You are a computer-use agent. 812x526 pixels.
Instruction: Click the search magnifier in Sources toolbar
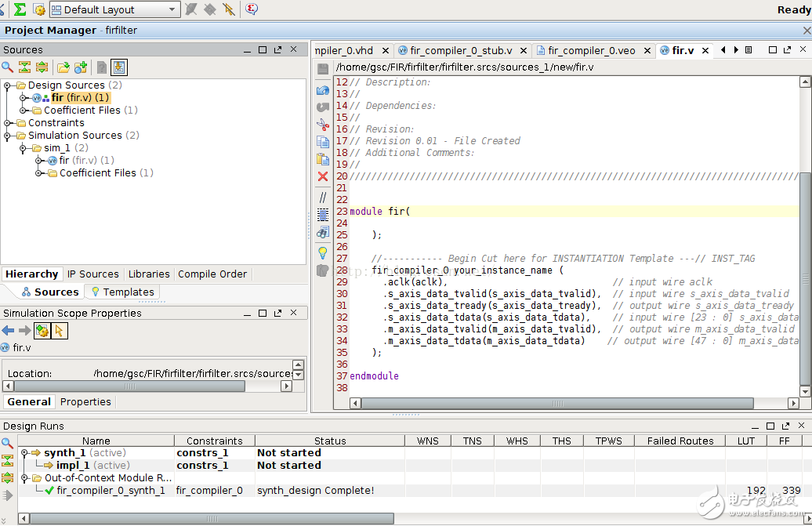point(8,67)
